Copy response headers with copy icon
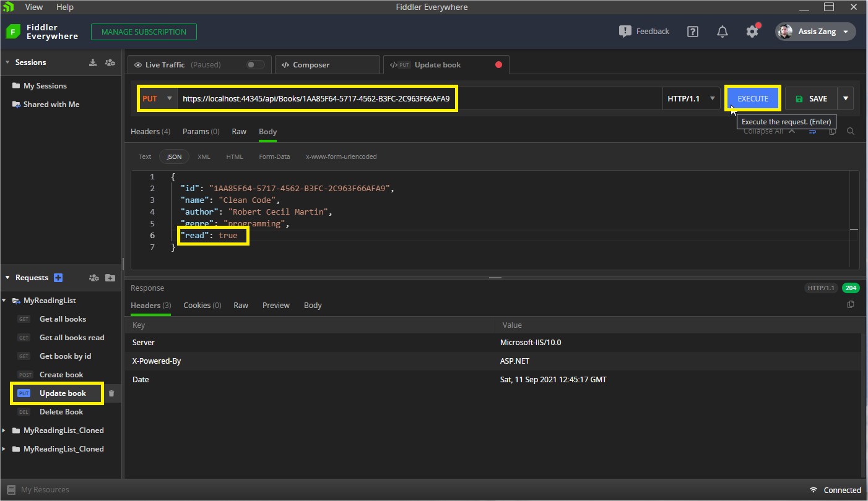The height and width of the screenshot is (501, 868). click(851, 305)
